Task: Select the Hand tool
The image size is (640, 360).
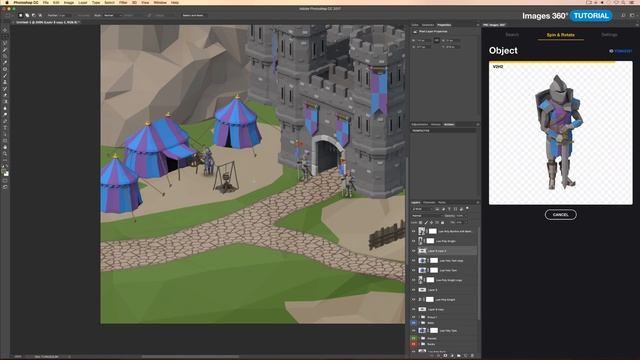Action: point(5,147)
